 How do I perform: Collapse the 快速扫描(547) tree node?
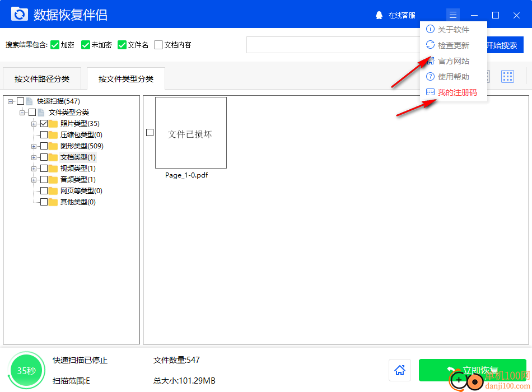coord(11,101)
